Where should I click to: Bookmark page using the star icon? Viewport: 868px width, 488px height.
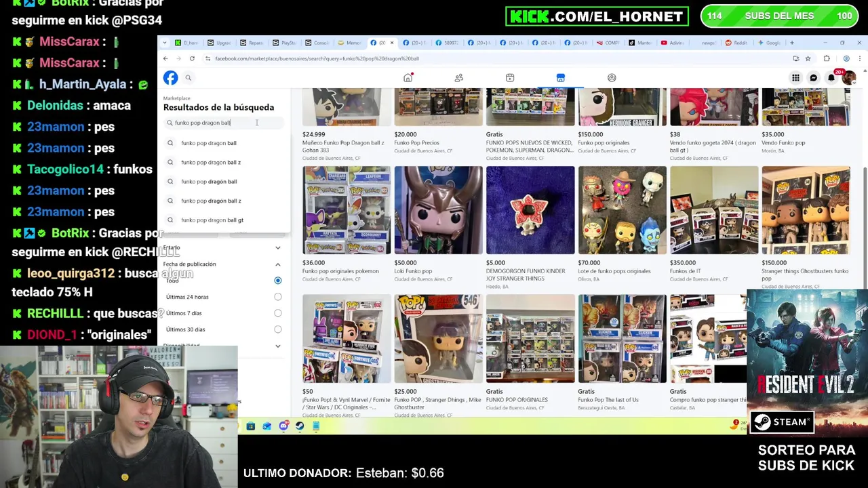[808, 58]
